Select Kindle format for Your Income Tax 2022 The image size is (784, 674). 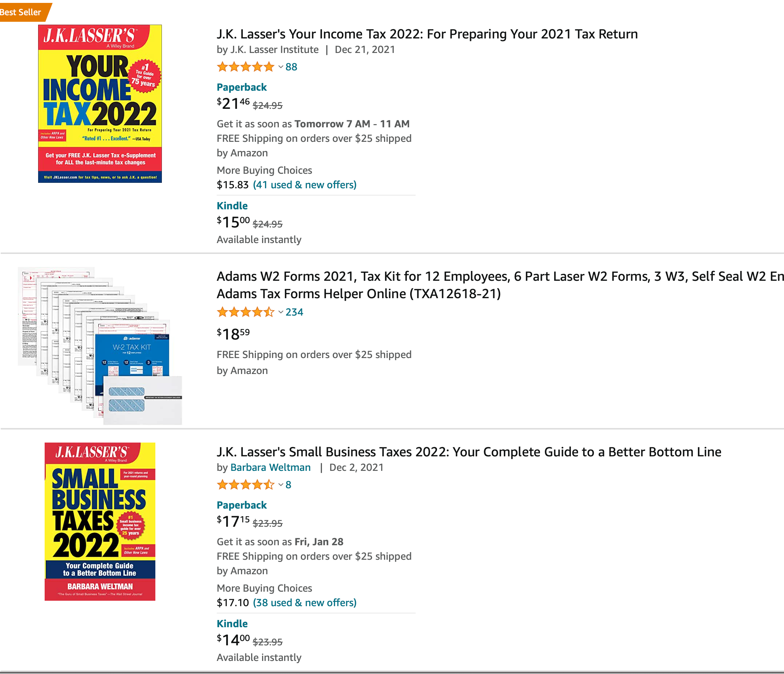pyautogui.click(x=232, y=206)
